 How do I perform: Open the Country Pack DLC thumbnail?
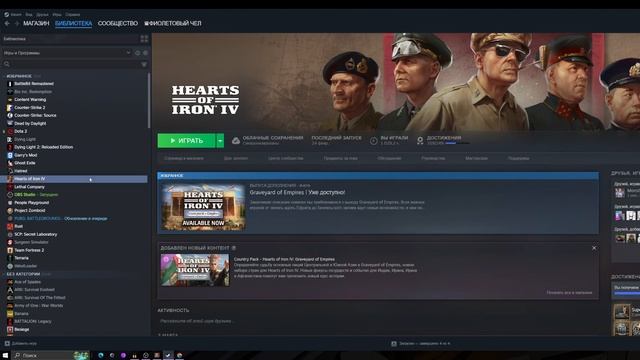click(x=195, y=270)
